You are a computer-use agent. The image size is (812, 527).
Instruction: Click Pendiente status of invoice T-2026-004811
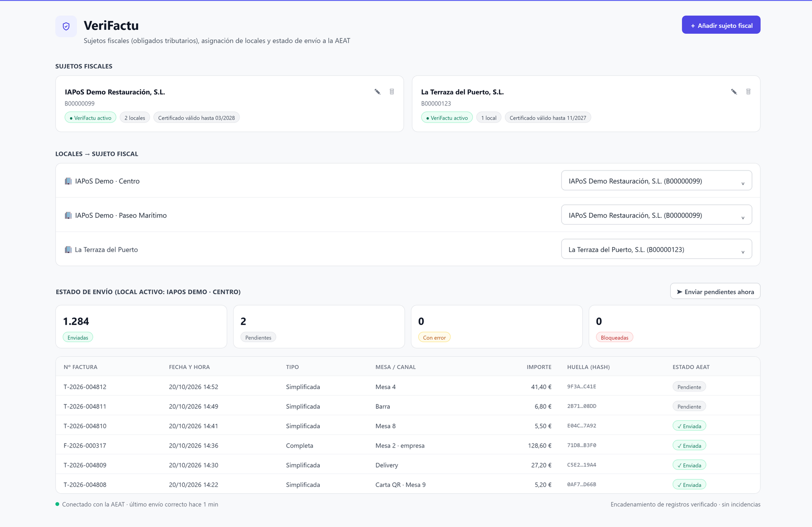click(689, 406)
